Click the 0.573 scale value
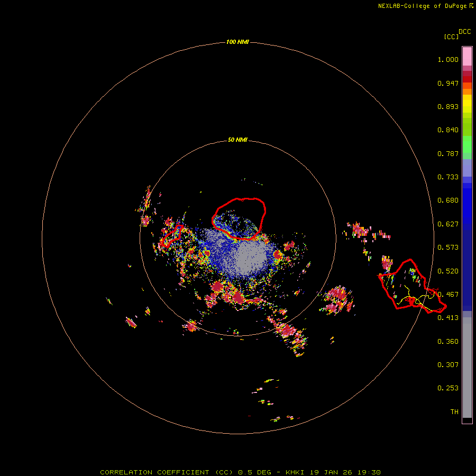The width and height of the screenshot is (476, 476). point(448,248)
